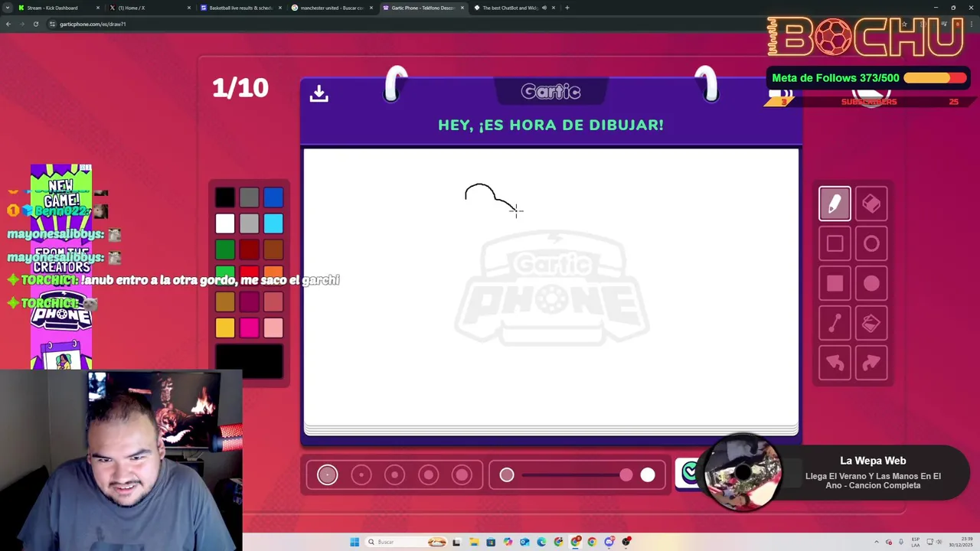Screen dimensions: 980x551
Task: Click the taskbar Buscar search box
Action: click(x=406, y=542)
